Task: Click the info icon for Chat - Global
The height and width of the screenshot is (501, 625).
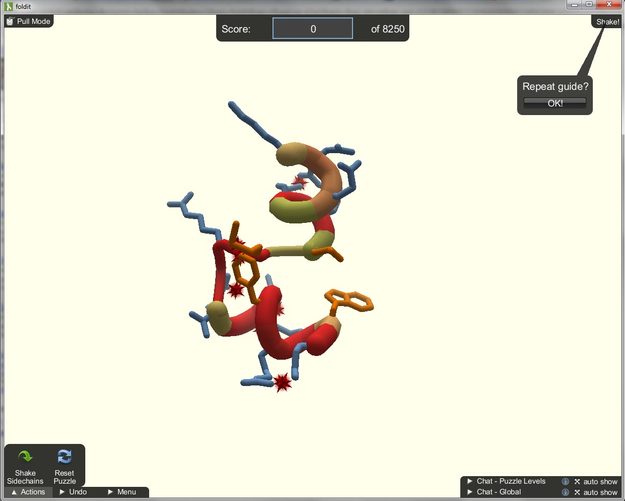Action: coord(565,492)
